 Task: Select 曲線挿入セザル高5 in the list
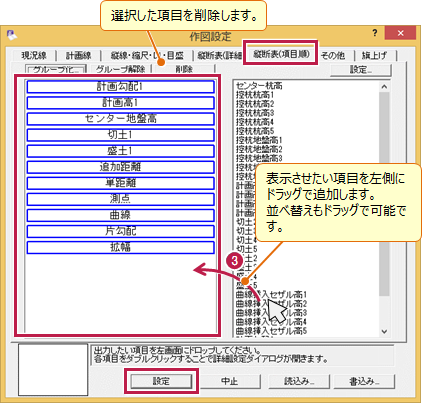271,331
